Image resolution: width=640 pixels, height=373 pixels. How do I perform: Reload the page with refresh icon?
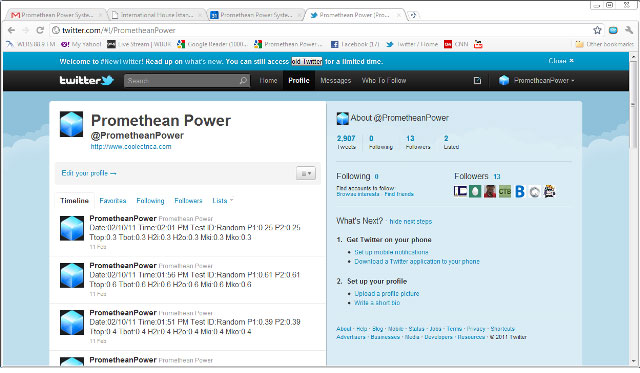(40, 30)
